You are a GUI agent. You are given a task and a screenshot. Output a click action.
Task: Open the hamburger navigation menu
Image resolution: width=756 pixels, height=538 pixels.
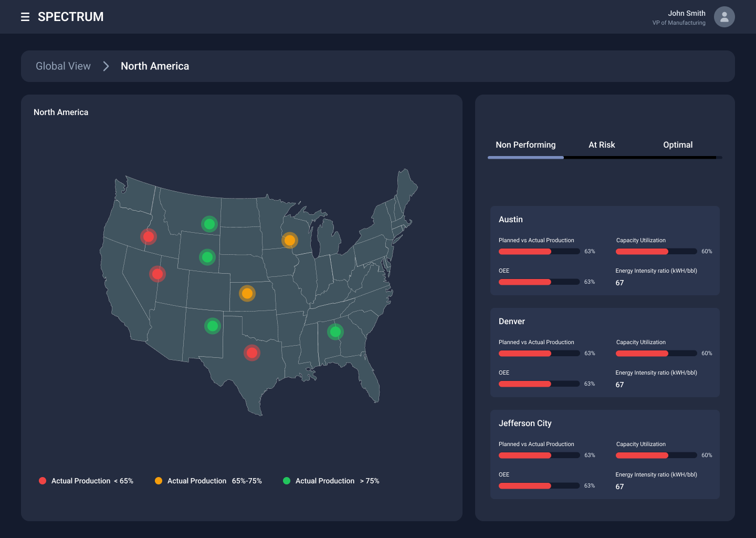pos(25,17)
